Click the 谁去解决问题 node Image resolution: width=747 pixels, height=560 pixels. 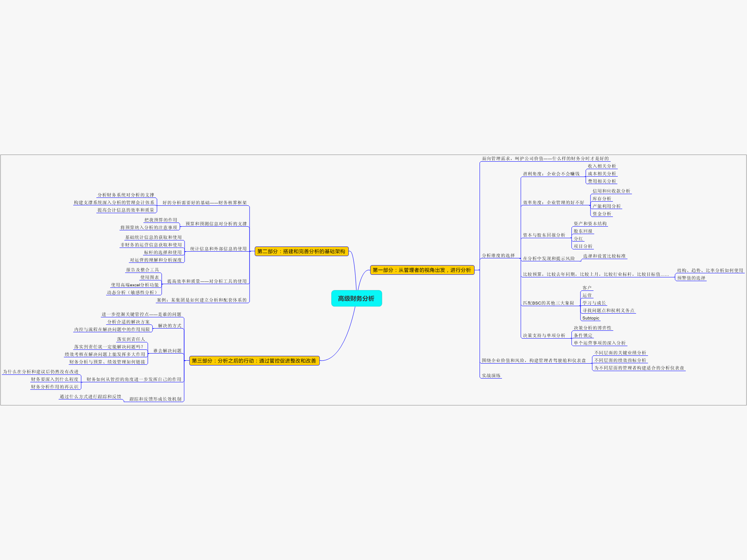coord(167,351)
